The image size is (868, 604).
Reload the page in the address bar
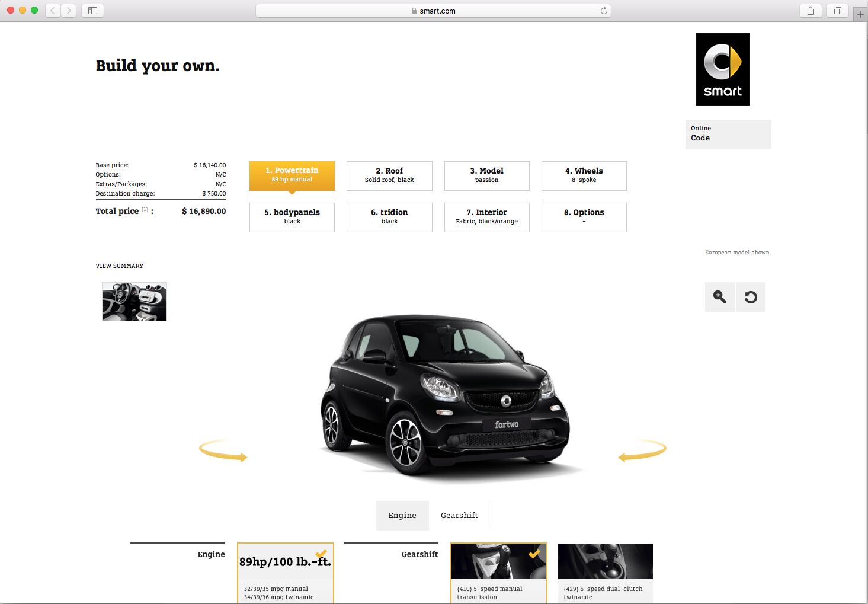tap(604, 11)
